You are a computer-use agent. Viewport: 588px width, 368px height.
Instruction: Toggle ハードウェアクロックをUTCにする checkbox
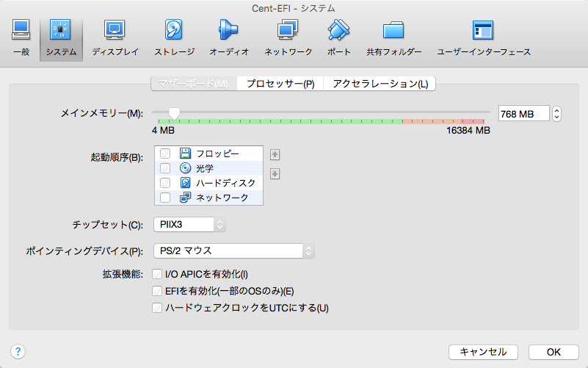click(157, 308)
